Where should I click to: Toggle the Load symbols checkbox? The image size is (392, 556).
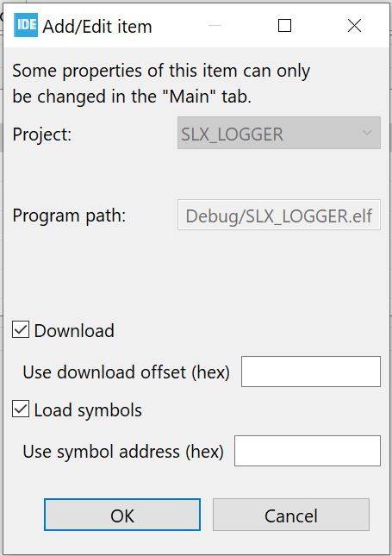[21, 409]
